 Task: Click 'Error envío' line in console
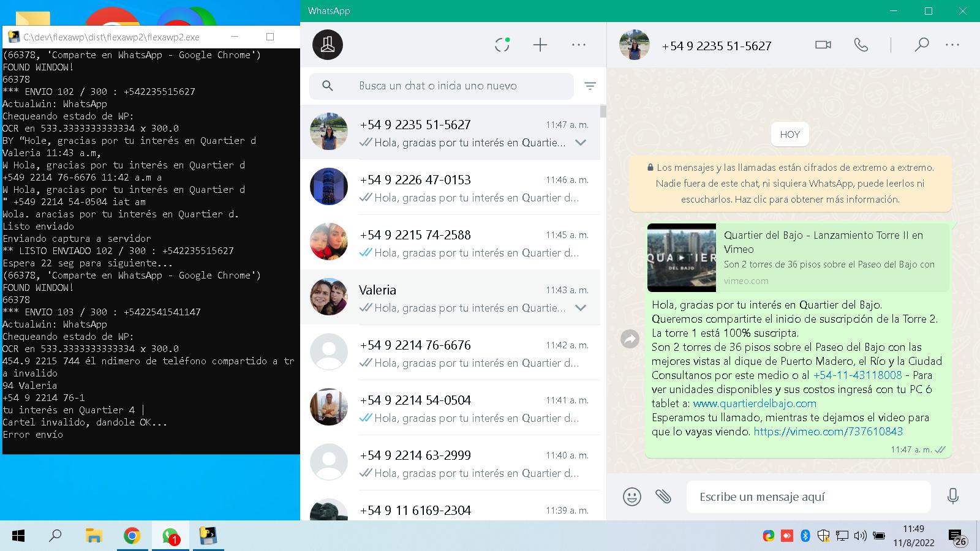(33, 434)
